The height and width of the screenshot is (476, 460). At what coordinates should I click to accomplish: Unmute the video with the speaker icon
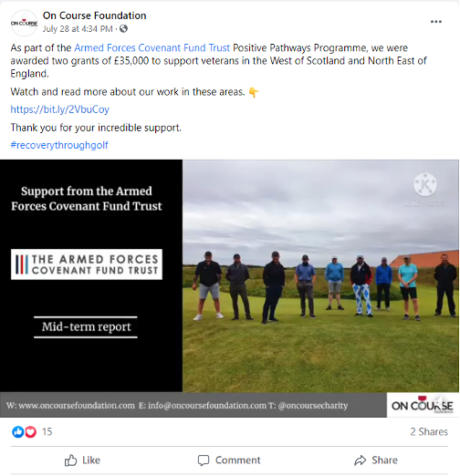click(x=439, y=401)
